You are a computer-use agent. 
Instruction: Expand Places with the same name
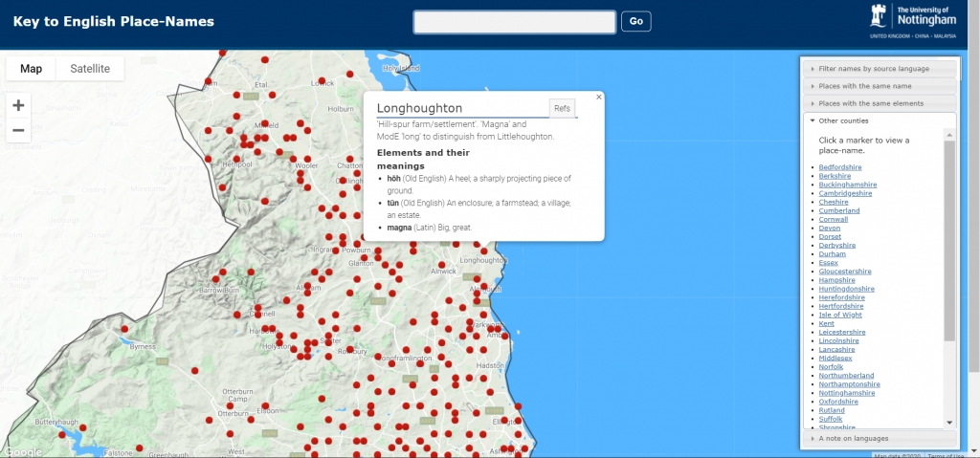(x=879, y=86)
